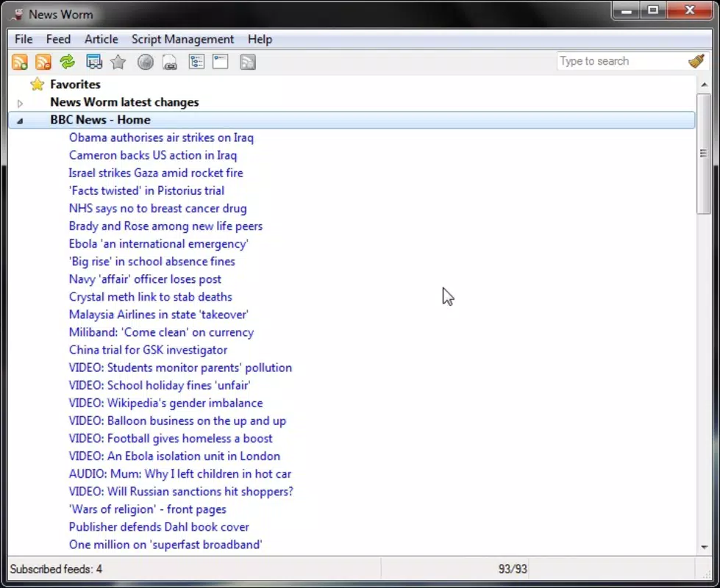This screenshot has height=588, width=720.
Task: Click the document link copy icon
Action: pyautogui.click(x=169, y=62)
